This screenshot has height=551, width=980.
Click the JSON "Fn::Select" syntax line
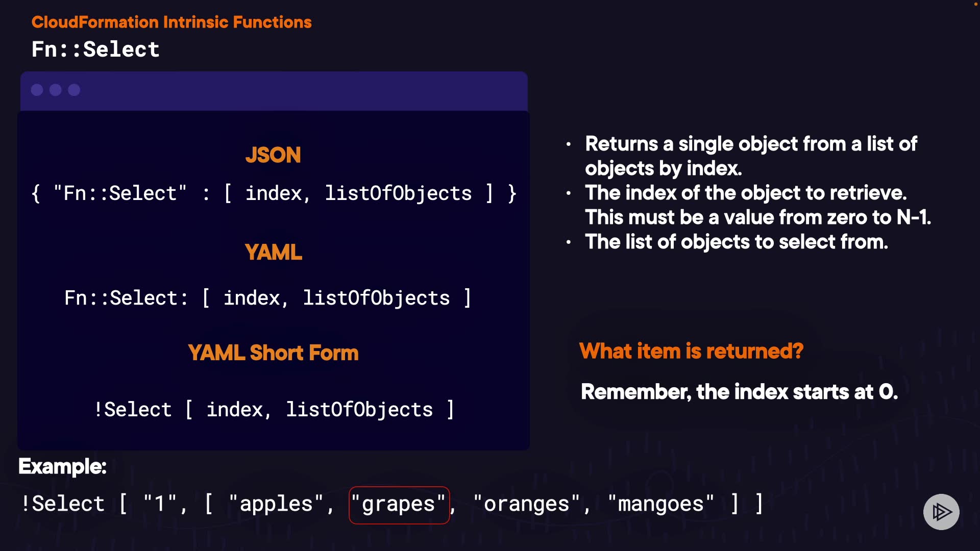coord(274,194)
